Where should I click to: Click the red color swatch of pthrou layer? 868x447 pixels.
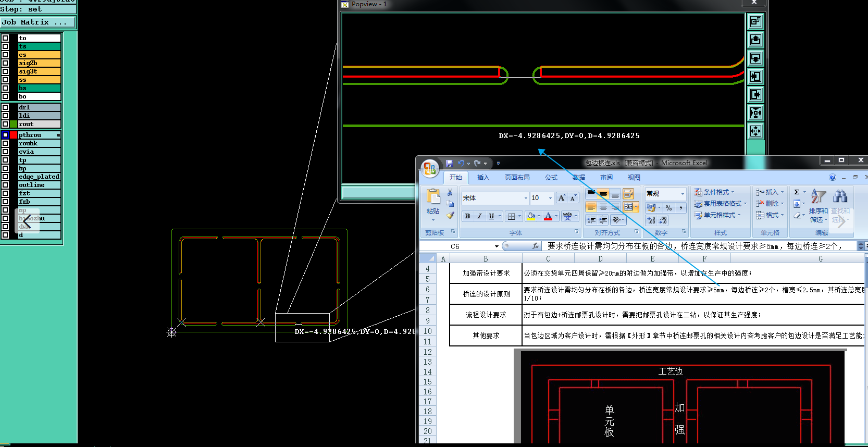(14, 135)
